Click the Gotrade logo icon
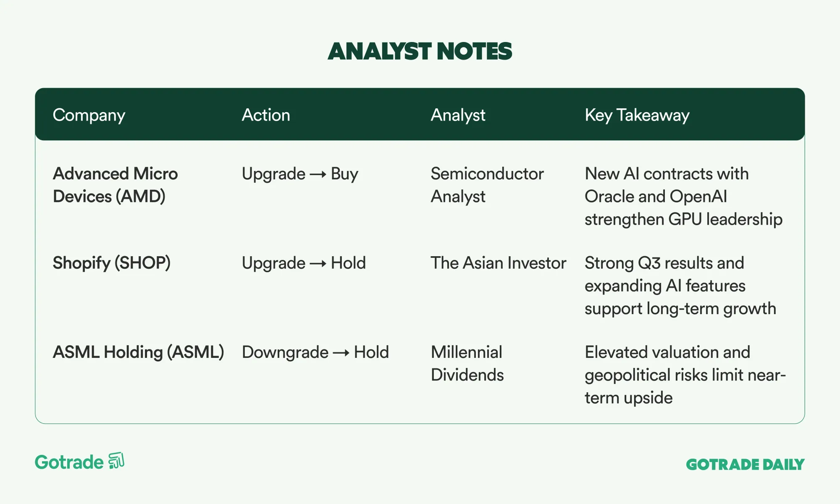The image size is (840, 504). pos(116,461)
